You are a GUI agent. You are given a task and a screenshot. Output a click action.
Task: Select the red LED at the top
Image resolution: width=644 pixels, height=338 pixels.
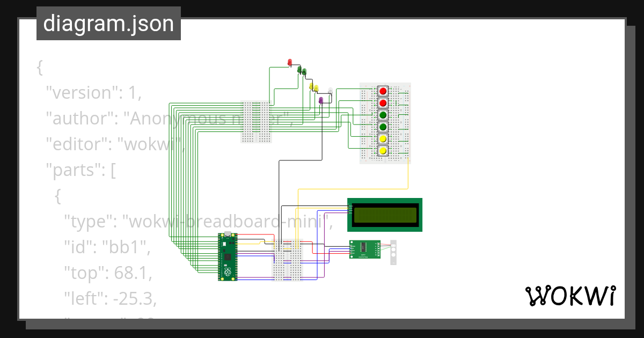(290, 62)
